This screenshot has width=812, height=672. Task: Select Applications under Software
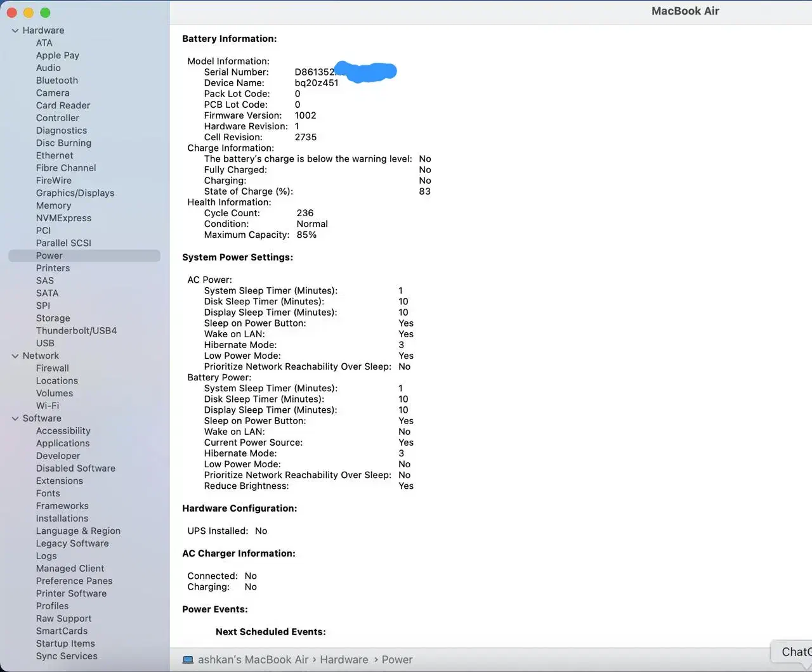[63, 444]
